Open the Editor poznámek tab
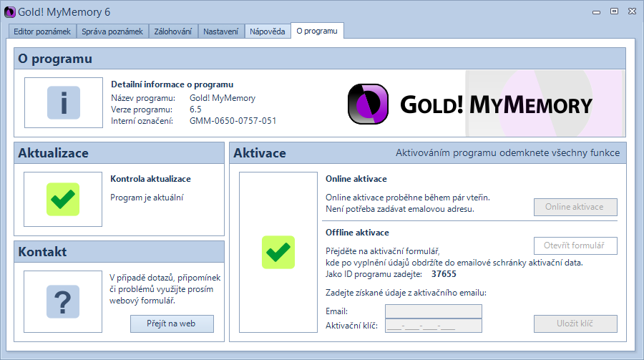 point(42,31)
